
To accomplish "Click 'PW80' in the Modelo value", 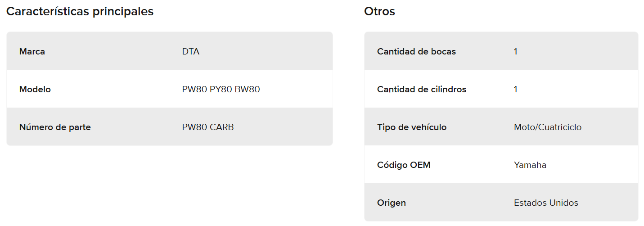I will click(x=194, y=89).
